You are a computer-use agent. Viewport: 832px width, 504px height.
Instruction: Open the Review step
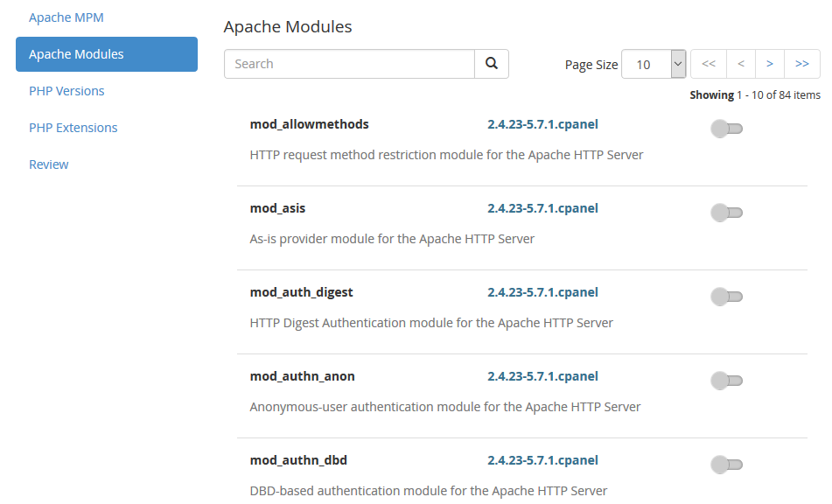49,164
